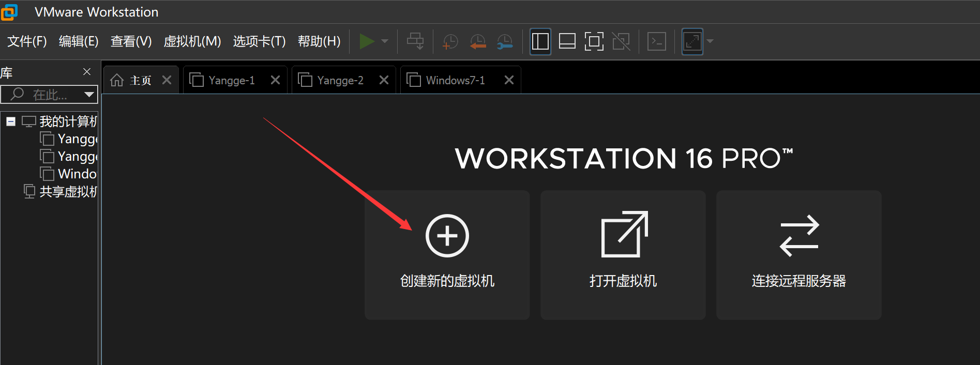Click the 打开虚拟机 label
This screenshot has height=365, width=980.
pyautogui.click(x=623, y=281)
